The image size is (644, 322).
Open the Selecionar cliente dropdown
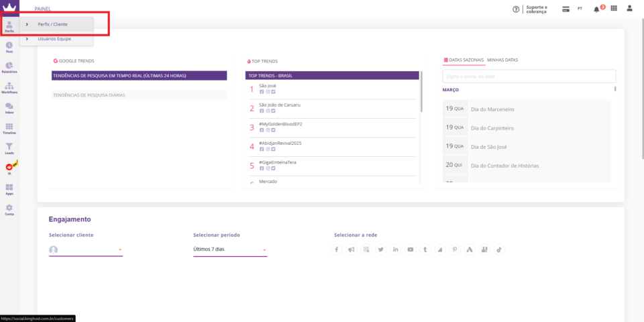pyautogui.click(x=86, y=250)
